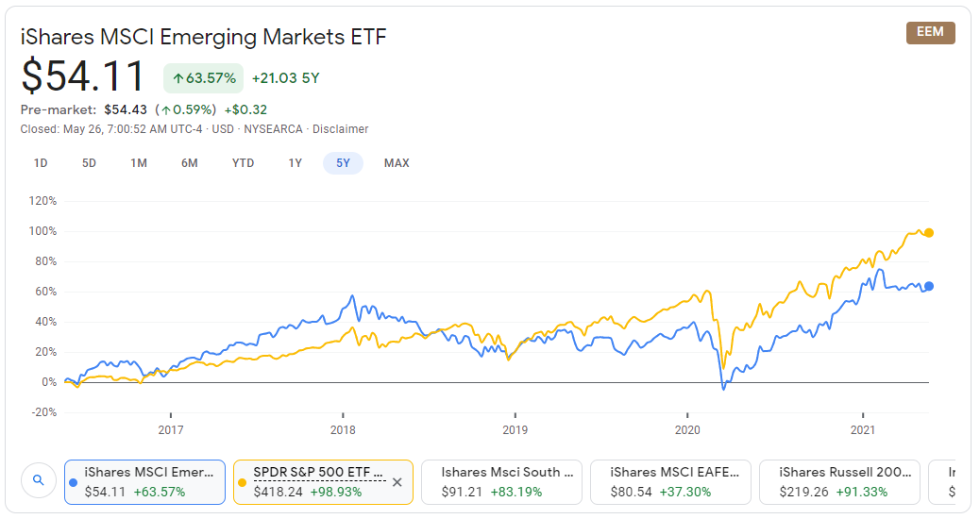This screenshot has height=519, width=980.
Task: Click the $219.26 +91.33% value text
Action: (x=833, y=493)
